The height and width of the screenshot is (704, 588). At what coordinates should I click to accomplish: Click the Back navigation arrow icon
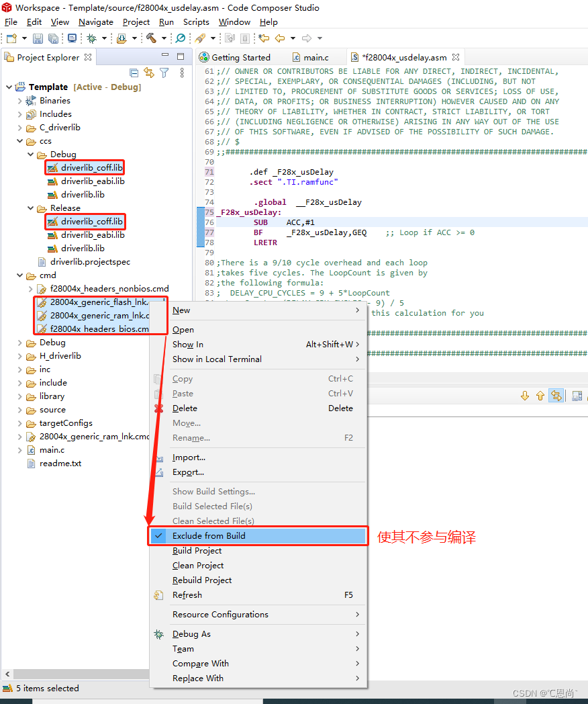pos(280,38)
